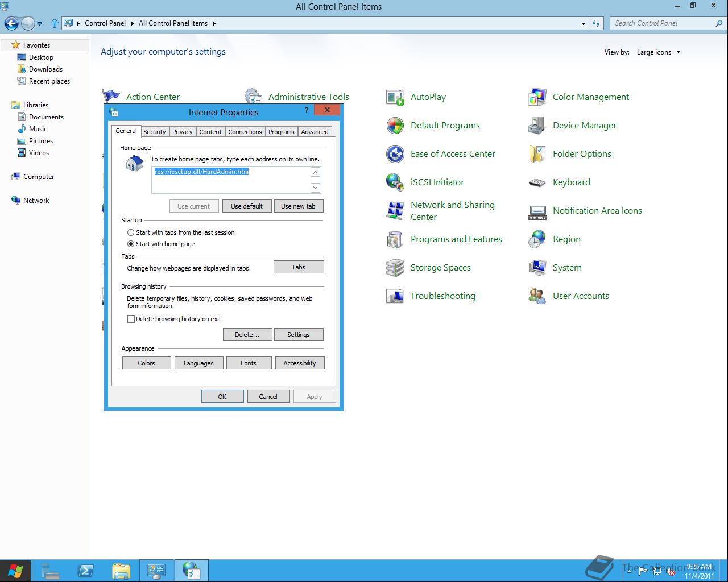Open the recent locations dropdown arrow
The width and height of the screenshot is (728, 582).
(x=39, y=24)
